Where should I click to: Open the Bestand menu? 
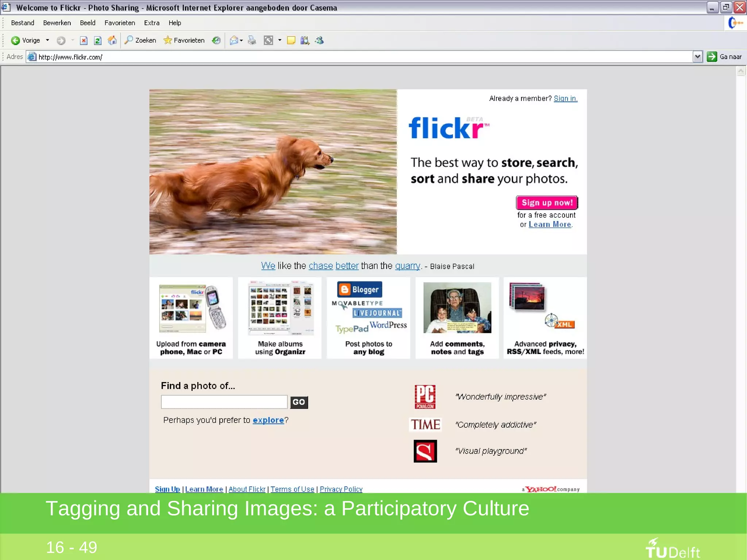point(23,23)
